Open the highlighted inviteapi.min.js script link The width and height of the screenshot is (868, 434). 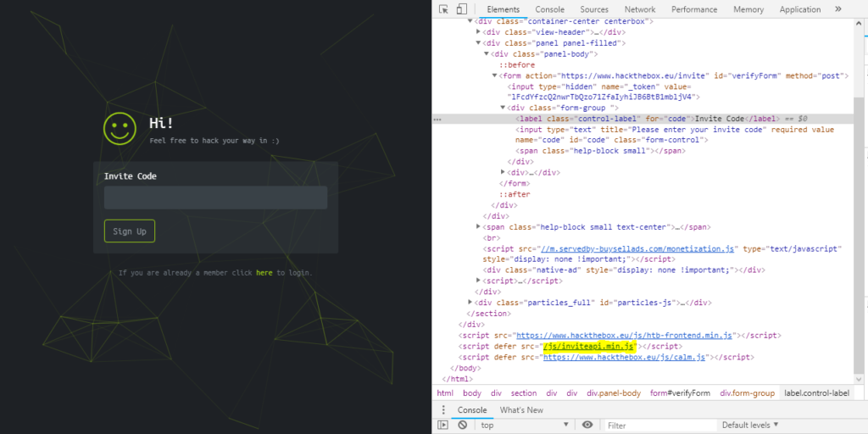point(589,346)
